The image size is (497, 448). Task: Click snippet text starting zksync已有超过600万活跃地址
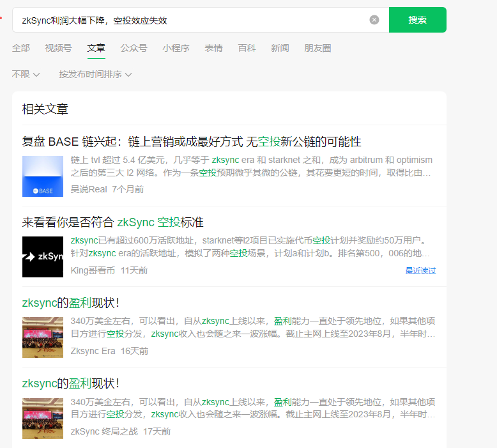point(250,247)
